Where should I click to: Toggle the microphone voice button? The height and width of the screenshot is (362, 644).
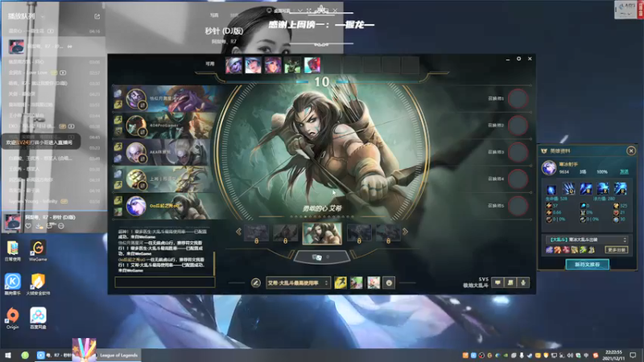point(523,282)
